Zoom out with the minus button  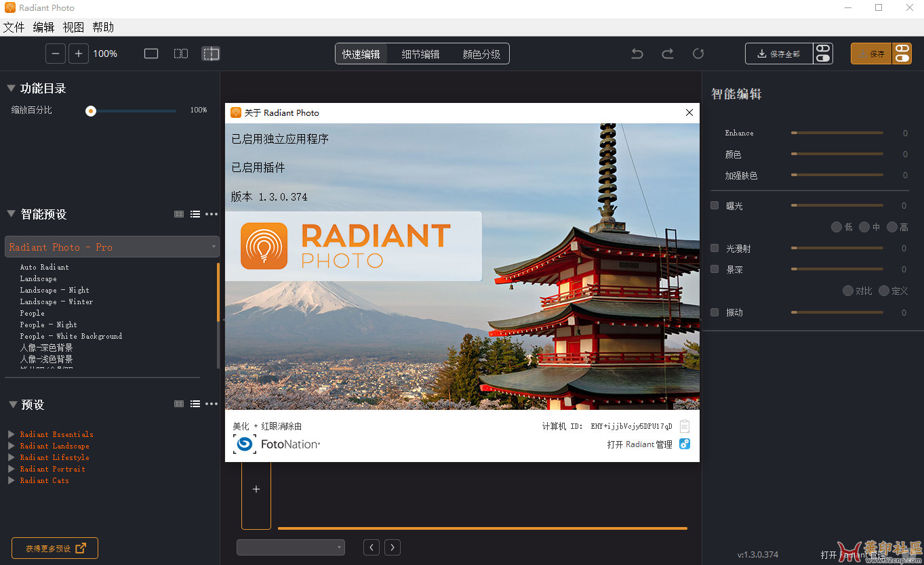click(x=56, y=54)
